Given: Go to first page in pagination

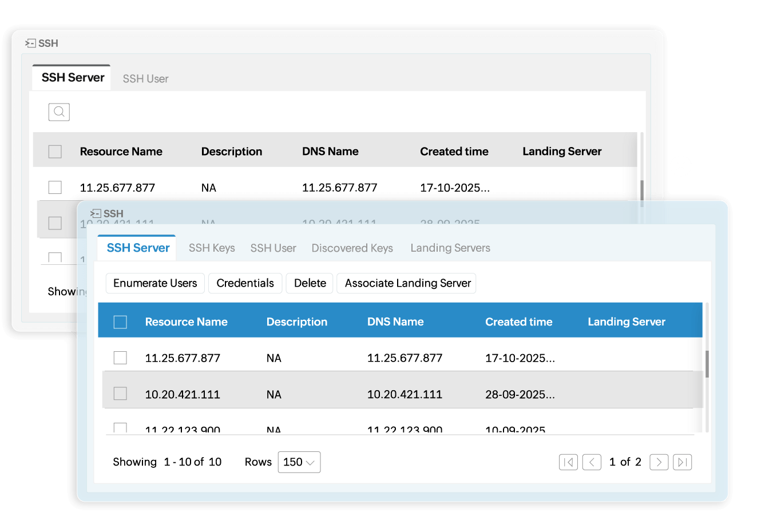Looking at the screenshot, I should tap(568, 462).
